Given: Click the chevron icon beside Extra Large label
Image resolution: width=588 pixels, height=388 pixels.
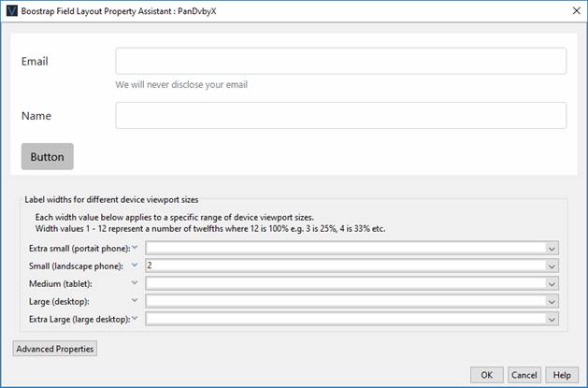Looking at the screenshot, I should [136, 319].
